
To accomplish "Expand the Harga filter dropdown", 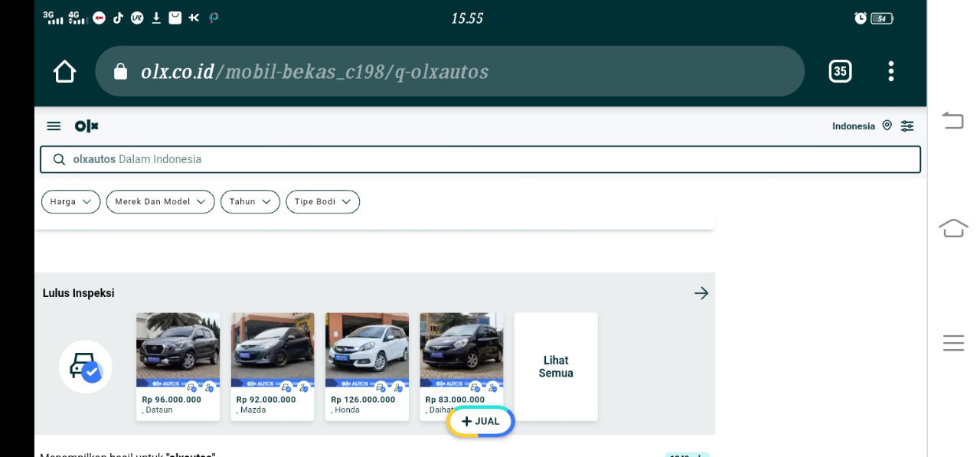I will (x=70, y=201).
